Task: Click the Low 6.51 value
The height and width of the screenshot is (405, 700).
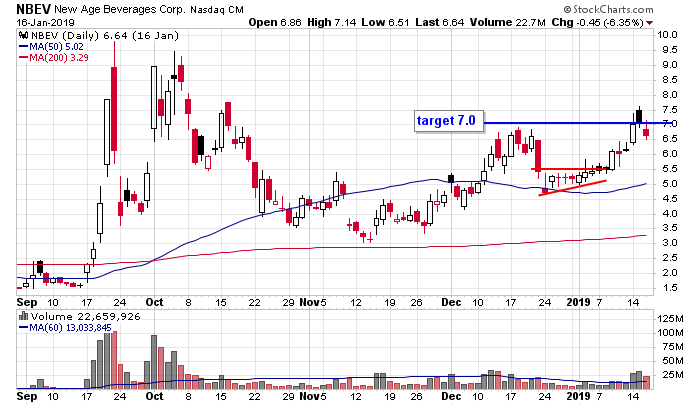Action: (x=385, y=22)
